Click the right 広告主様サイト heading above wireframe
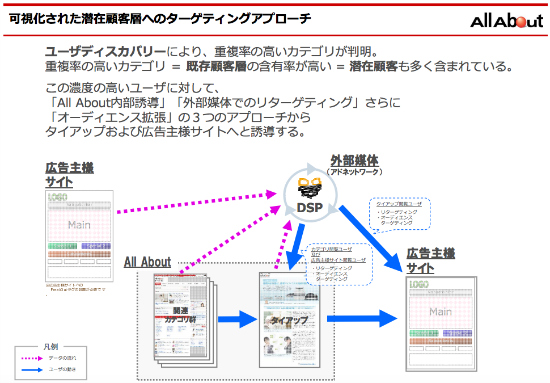550x383 pixels. click(x=431, y=261)
